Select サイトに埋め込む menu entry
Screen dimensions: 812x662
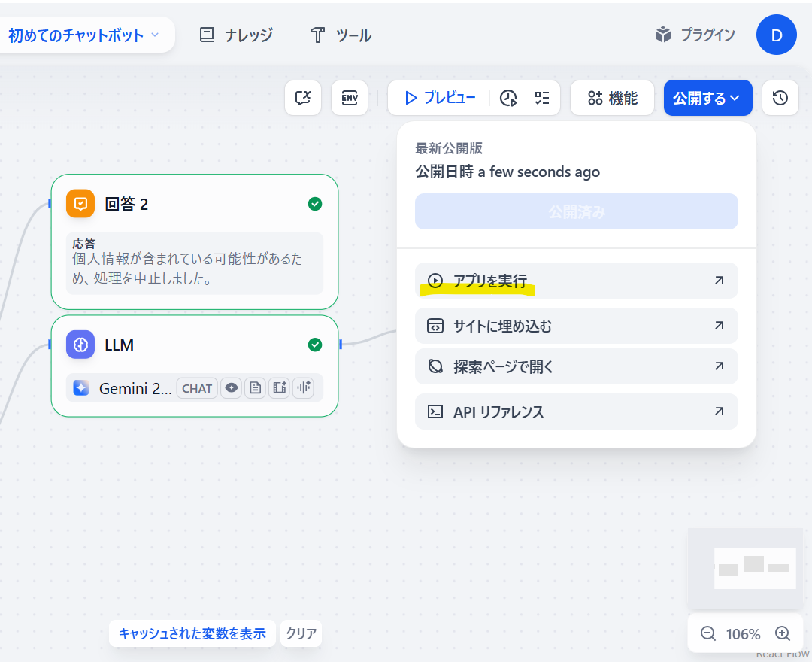click(x=577, y=326)
